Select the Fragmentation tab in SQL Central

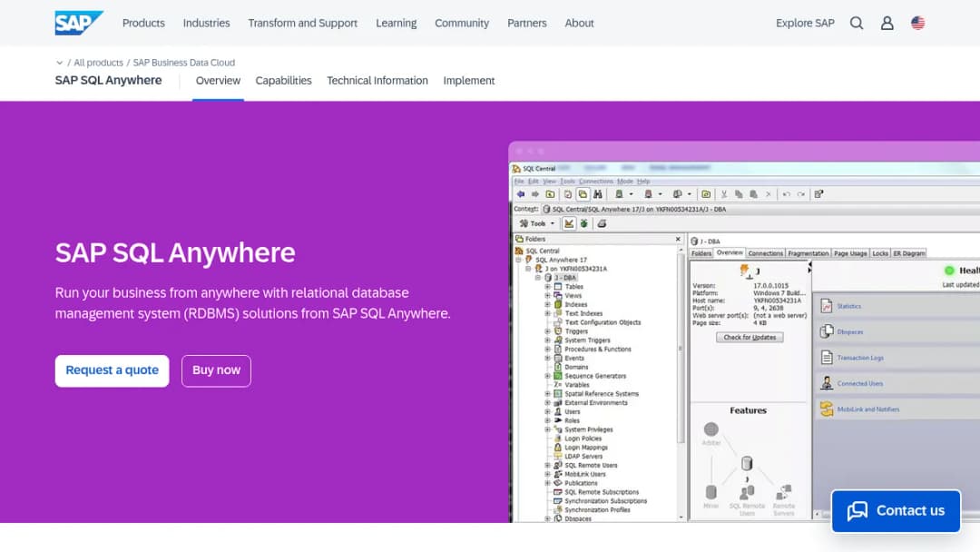click(808, 253)
